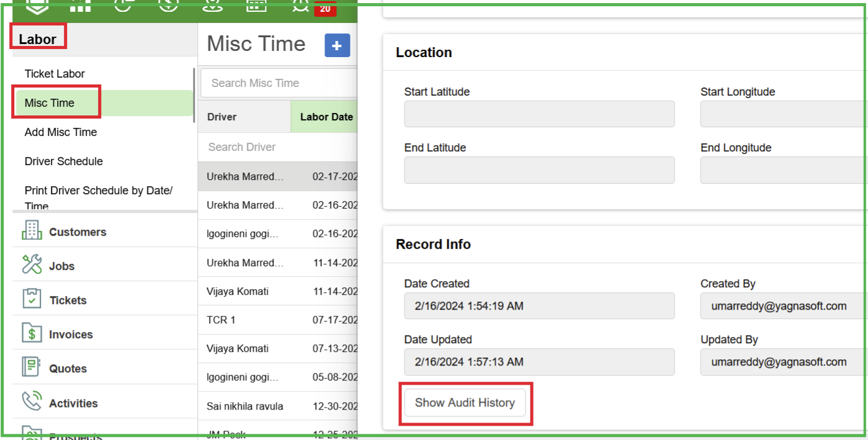
Task: Select Ticket Labor in Labor menu
Action: (x=55, y=74)
